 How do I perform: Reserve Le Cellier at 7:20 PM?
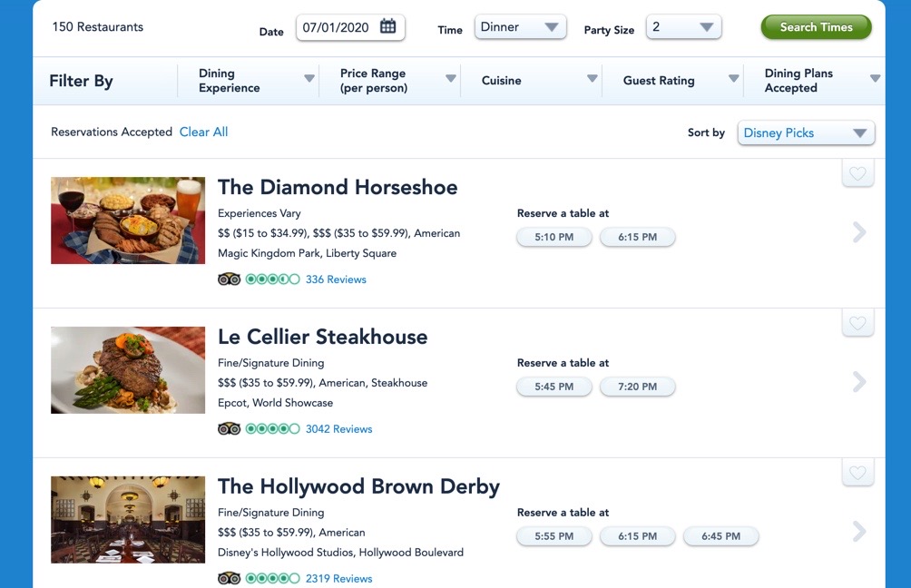(x=637, y=387)
